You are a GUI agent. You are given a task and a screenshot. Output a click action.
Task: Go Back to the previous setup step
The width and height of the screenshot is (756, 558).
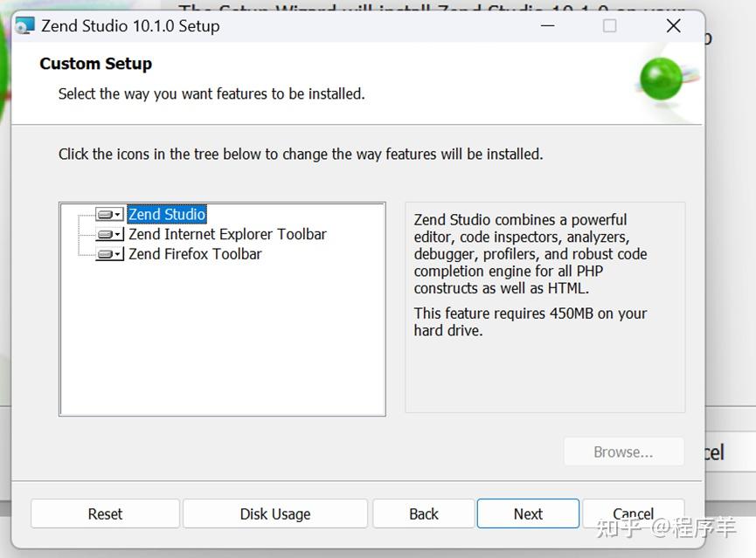(424, 513)
